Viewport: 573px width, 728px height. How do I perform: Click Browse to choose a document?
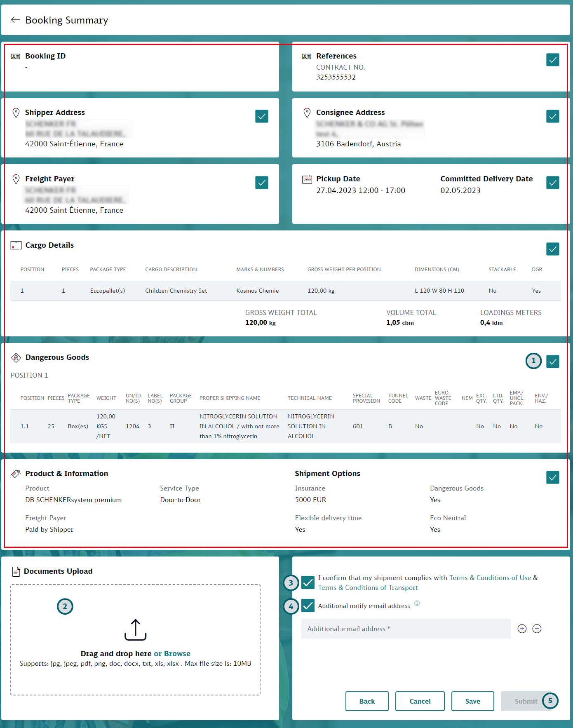(177, 653)
